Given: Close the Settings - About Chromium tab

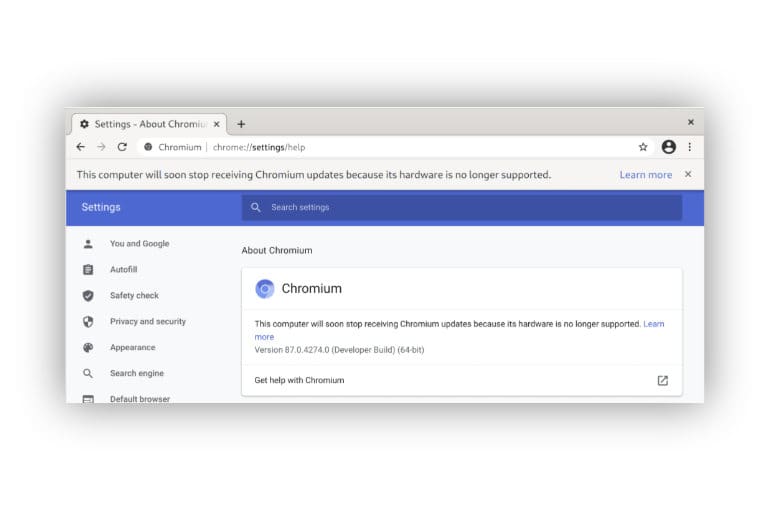Looking at the screenshot, I should (217, 124).
